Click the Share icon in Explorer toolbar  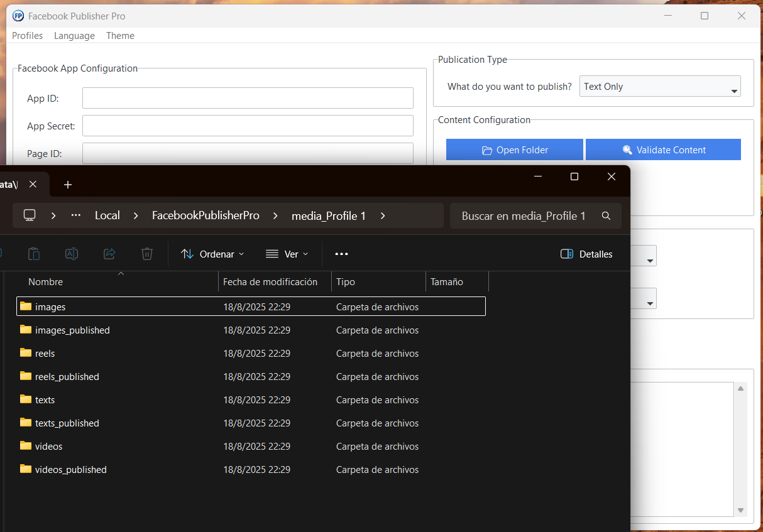(109, 254)
